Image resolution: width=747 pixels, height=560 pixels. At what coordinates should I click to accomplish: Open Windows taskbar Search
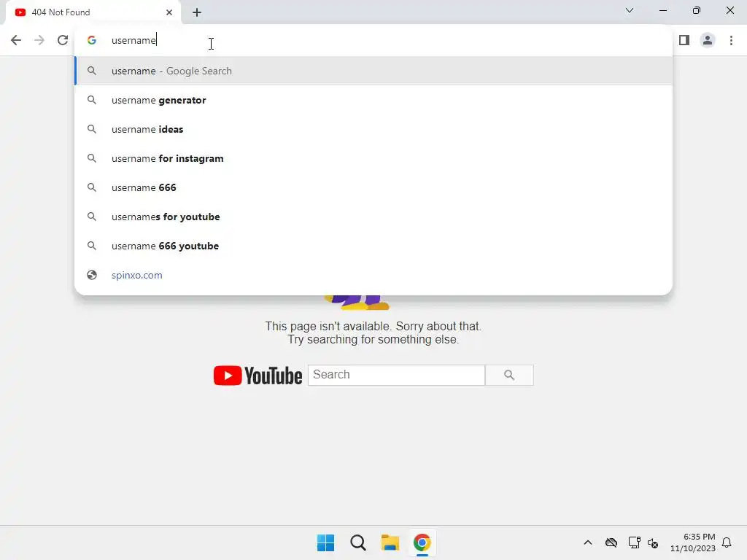tap(357, 542)
